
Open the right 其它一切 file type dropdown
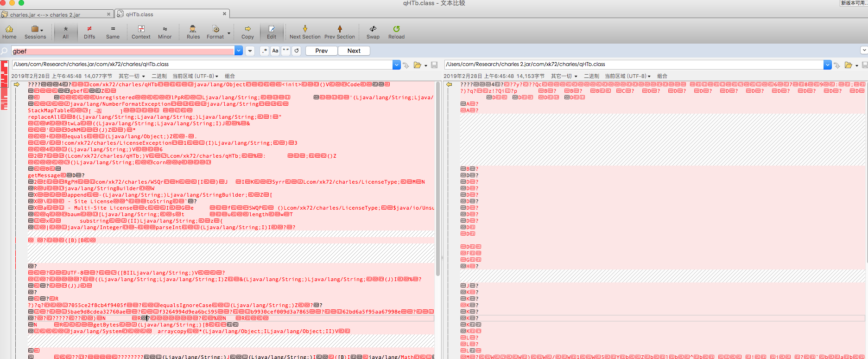click(564, 76)
